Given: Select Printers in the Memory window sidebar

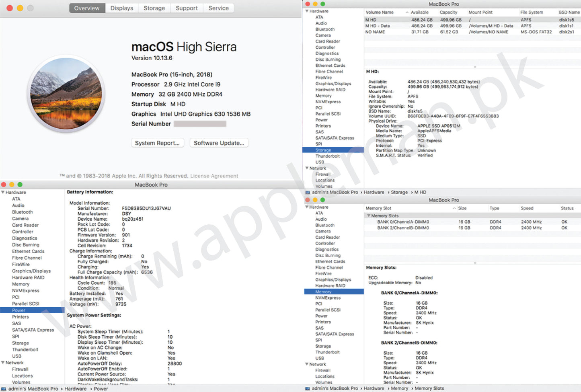Looking at the screenshot, I should coord(323,322).
